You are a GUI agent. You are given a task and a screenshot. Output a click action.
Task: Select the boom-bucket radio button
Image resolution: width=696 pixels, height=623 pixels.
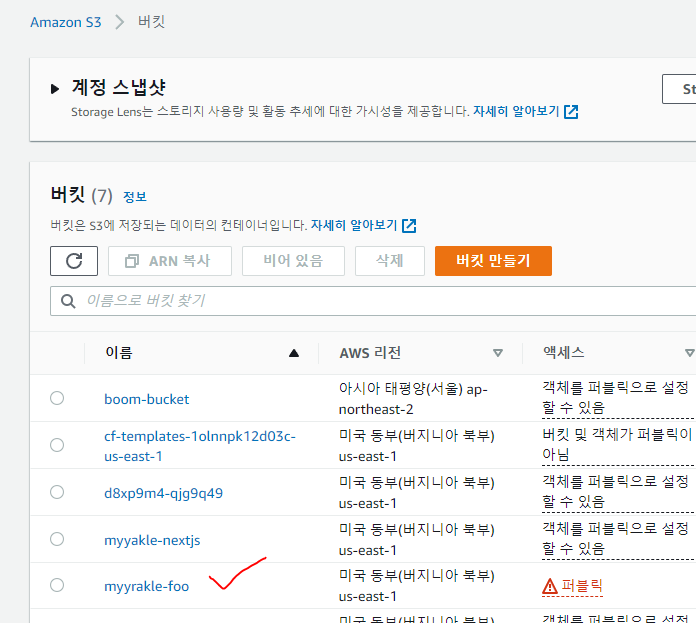[x=57, y=398]
